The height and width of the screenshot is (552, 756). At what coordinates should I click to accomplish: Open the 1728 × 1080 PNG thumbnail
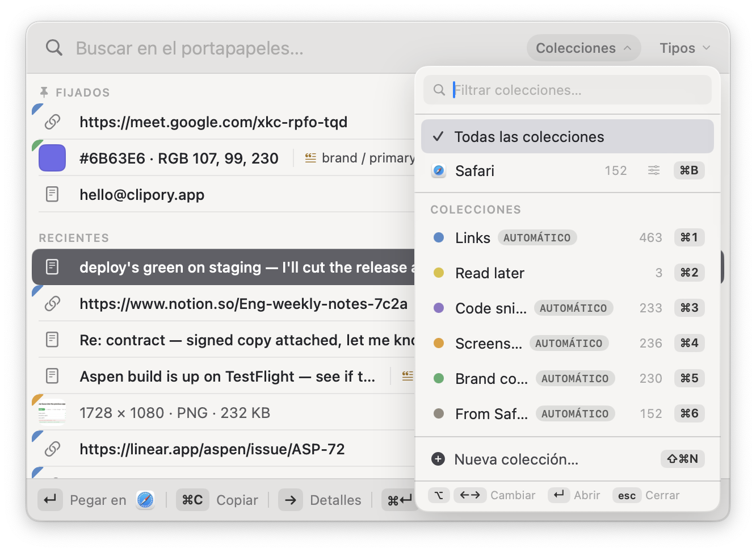52,412
